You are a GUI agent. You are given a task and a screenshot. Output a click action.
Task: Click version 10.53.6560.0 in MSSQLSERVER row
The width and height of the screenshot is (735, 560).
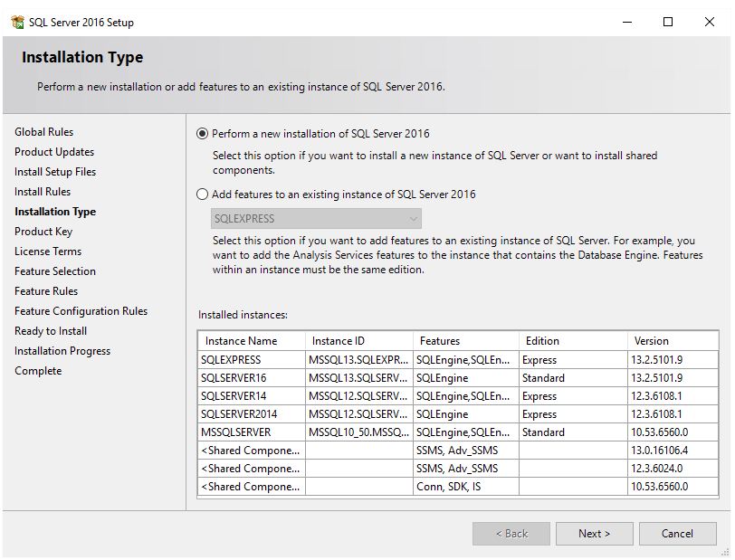coord(673,432)
